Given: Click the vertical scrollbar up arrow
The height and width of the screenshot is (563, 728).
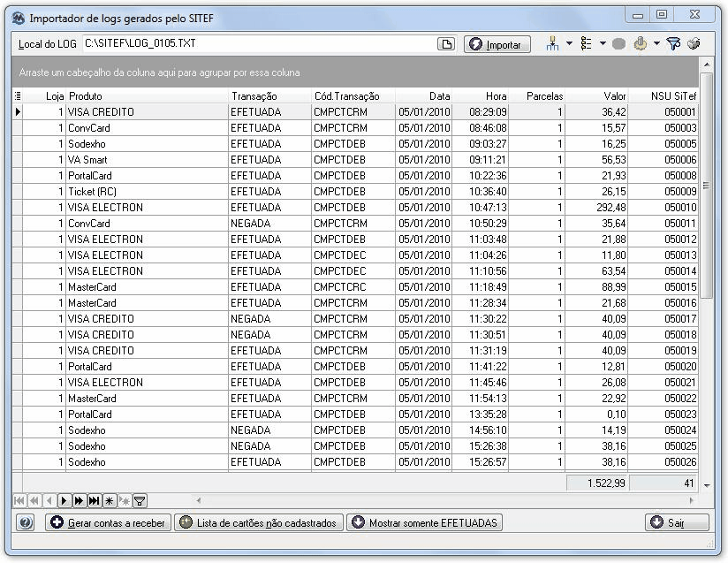Looking at the screenshot, I should [x=707, y=65].
